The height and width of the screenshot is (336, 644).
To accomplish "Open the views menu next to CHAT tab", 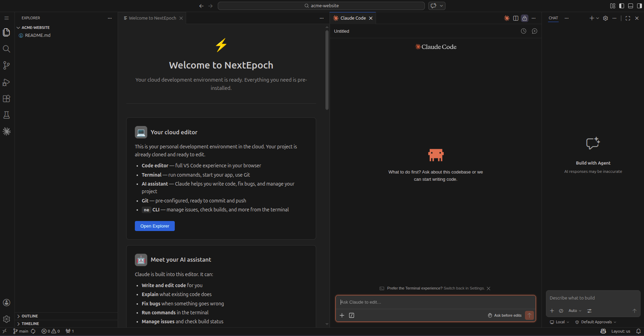I will (x=567, y=18).
